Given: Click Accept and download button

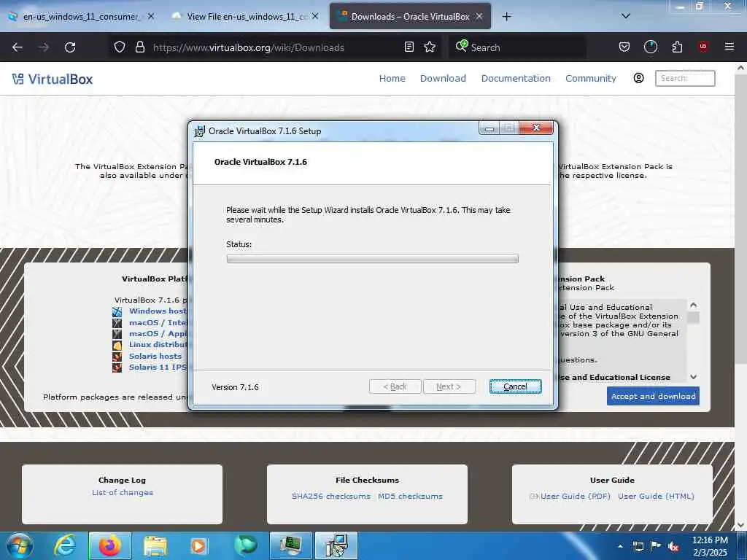Looking at the screenshot, I should click(653, 396).
